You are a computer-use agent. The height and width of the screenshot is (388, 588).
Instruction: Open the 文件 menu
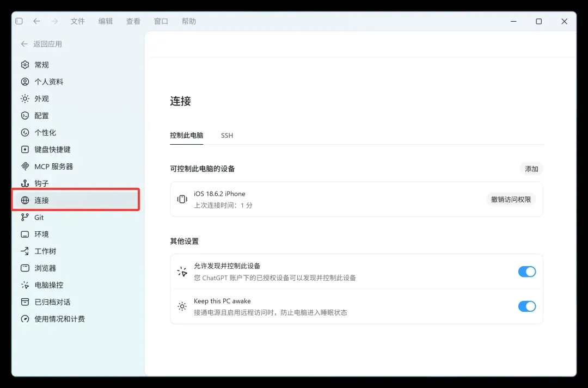78,21
